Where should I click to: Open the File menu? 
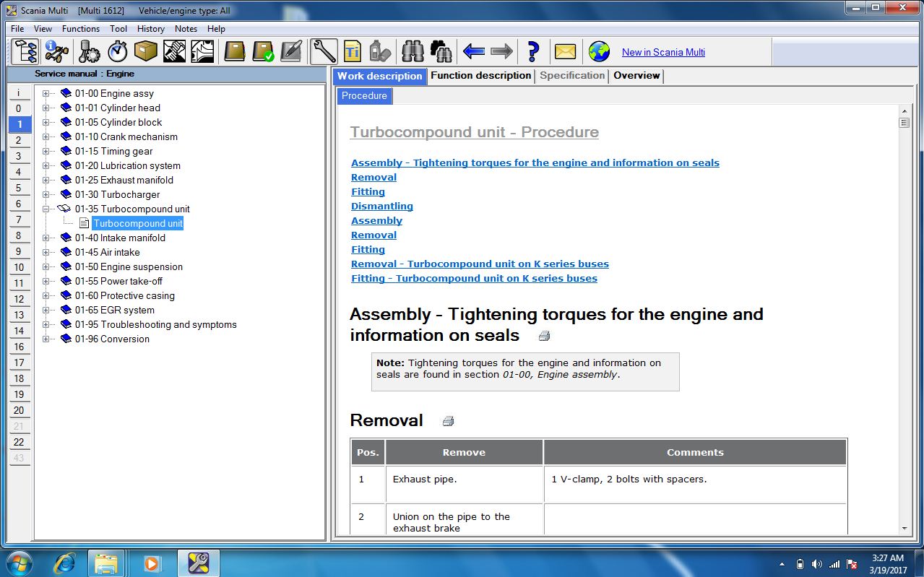(17, 29)
